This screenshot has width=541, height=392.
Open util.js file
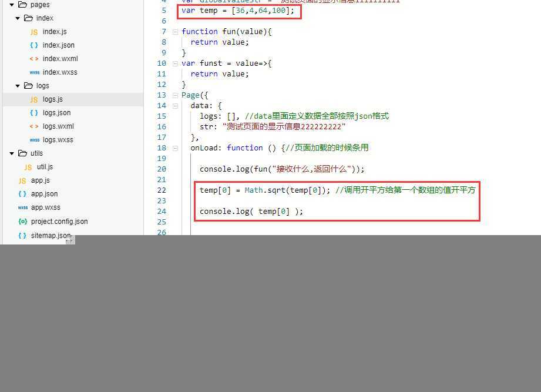click(45, 167)
